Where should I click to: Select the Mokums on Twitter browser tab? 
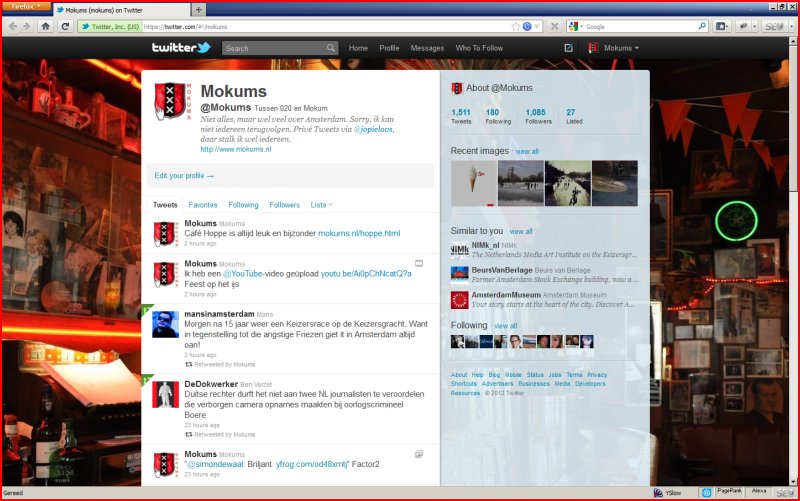tap(121, 10)
